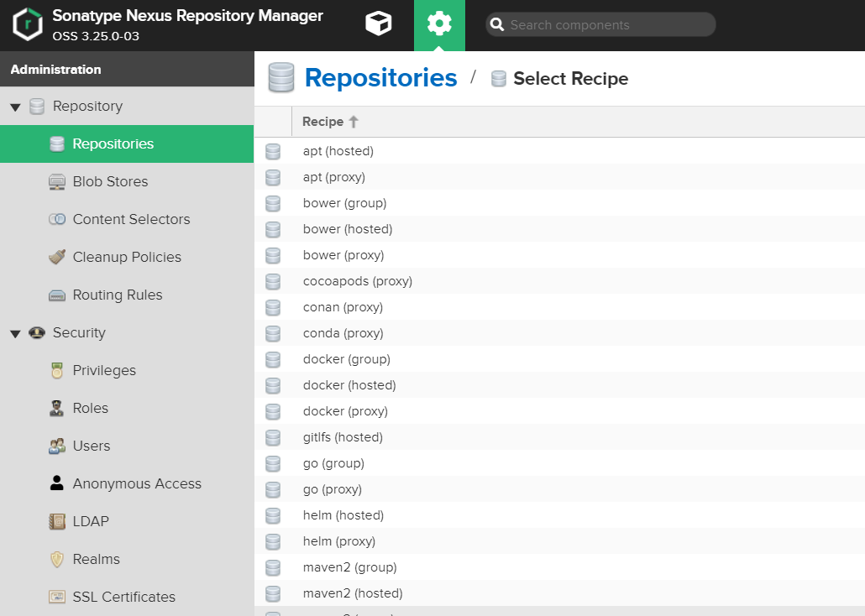Click the LDAP address book icon
This screenshot has width=865, height=616.
click(57, 522)
